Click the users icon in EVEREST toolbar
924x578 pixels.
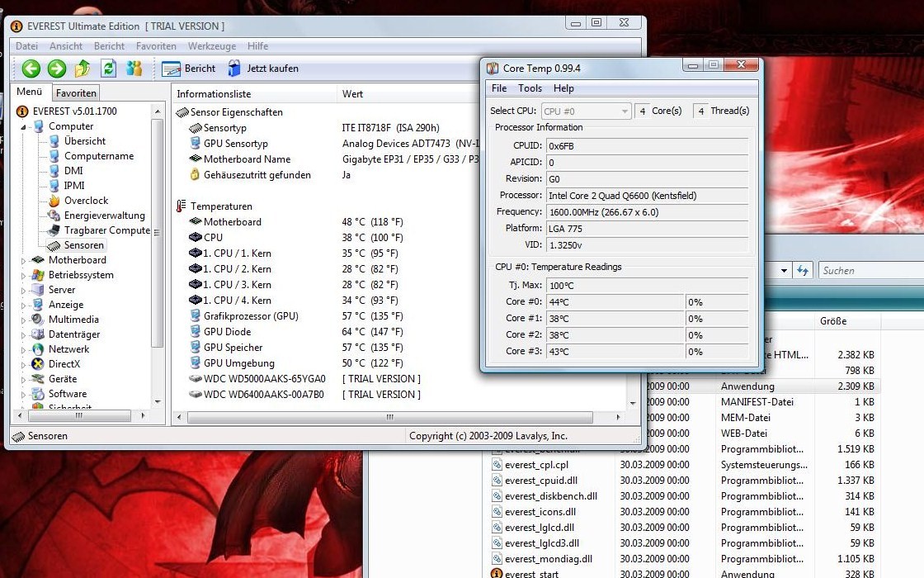pyautogui.click(x=134, y=69)
